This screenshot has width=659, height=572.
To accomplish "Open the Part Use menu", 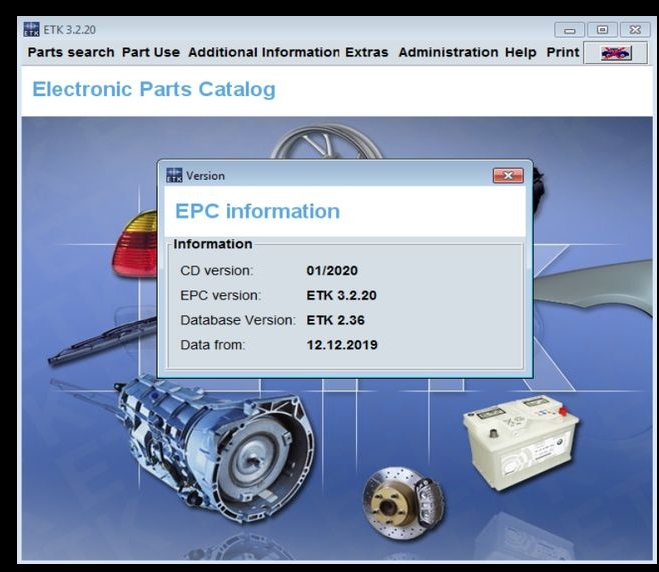I will pyautogui.click(x=150, y=53).
